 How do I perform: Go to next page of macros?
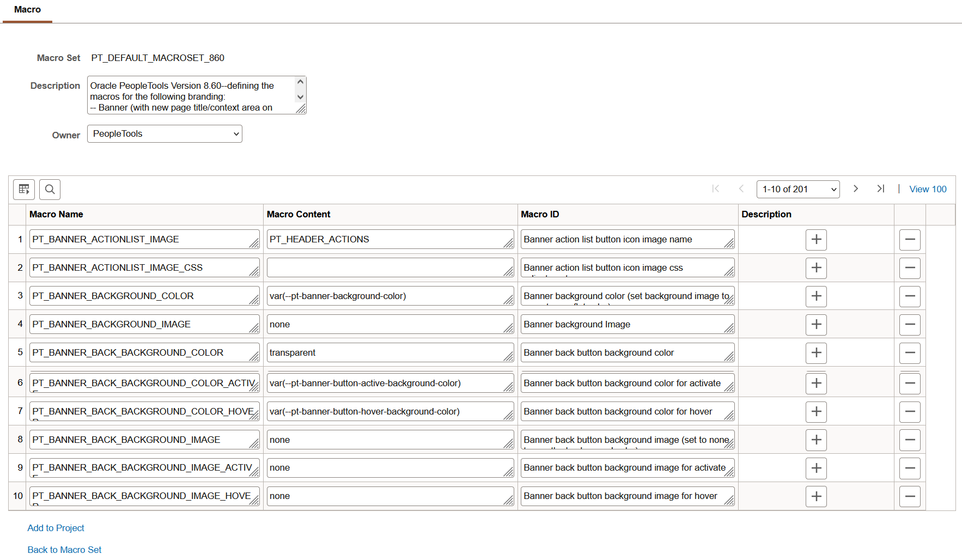click(855, 189)
